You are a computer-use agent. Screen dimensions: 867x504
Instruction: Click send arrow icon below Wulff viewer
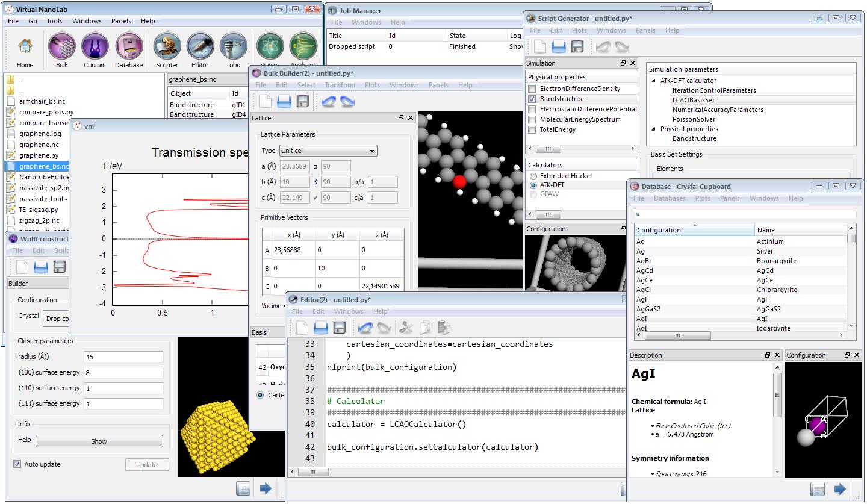coord(266,488)
